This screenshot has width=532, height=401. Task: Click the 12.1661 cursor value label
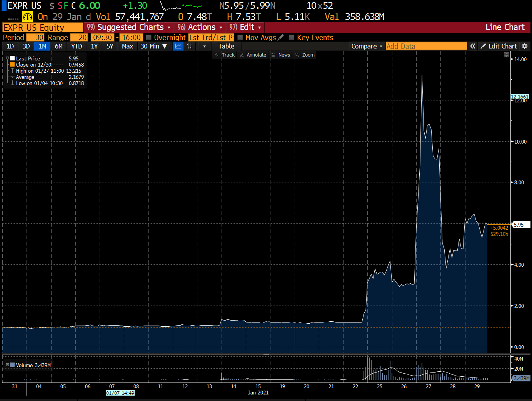pos(520,97)
